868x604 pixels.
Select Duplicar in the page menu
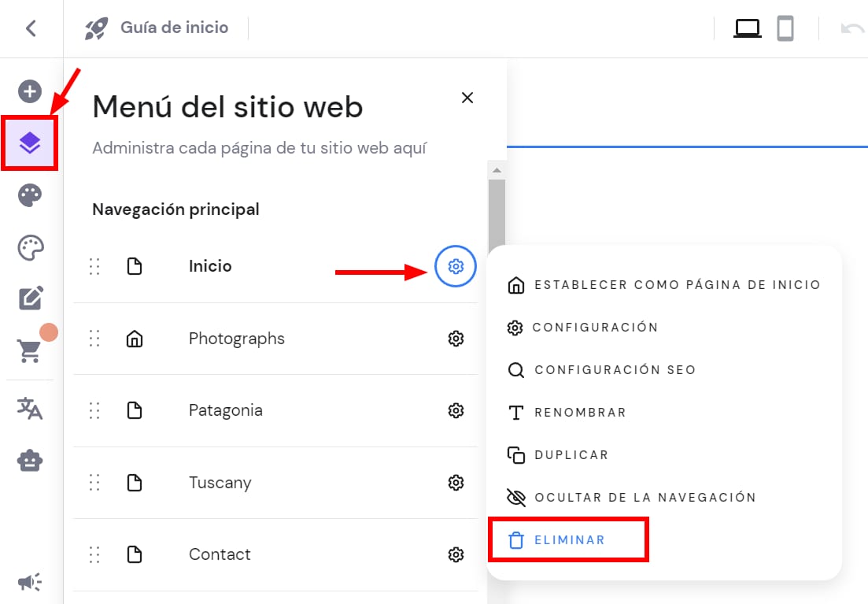(571, 455)
